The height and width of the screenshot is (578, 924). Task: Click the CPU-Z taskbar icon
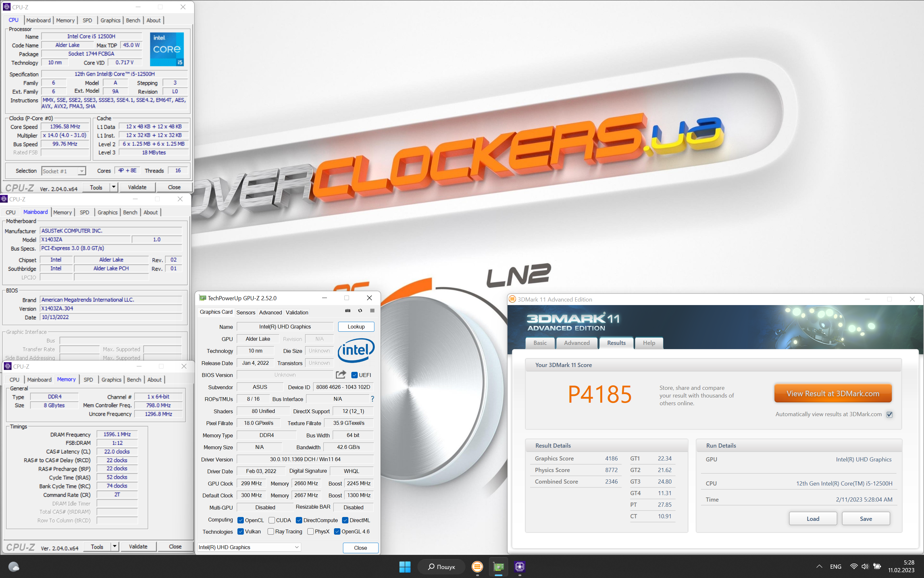tap(519, 566)
